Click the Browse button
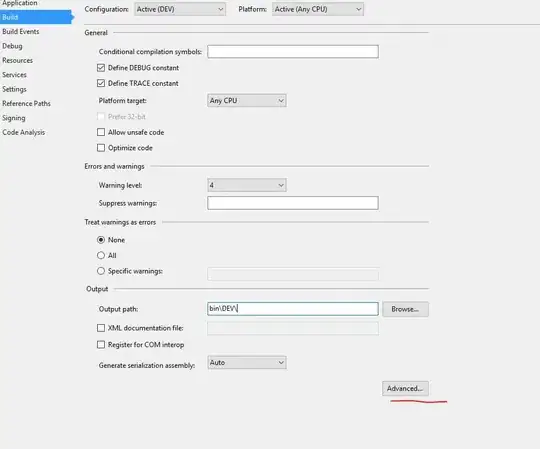 click(405, 309)
